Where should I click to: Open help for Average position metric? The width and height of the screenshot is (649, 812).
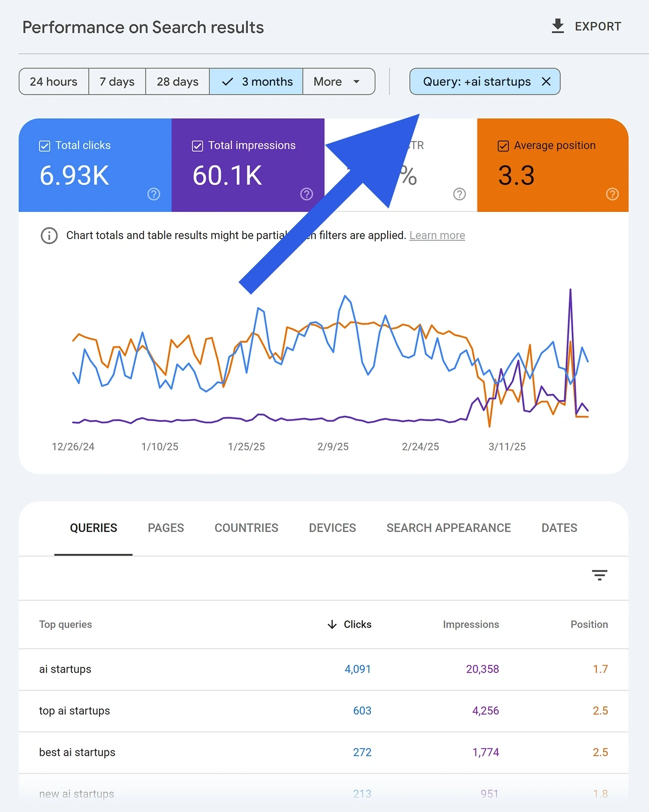pos(612,194)
